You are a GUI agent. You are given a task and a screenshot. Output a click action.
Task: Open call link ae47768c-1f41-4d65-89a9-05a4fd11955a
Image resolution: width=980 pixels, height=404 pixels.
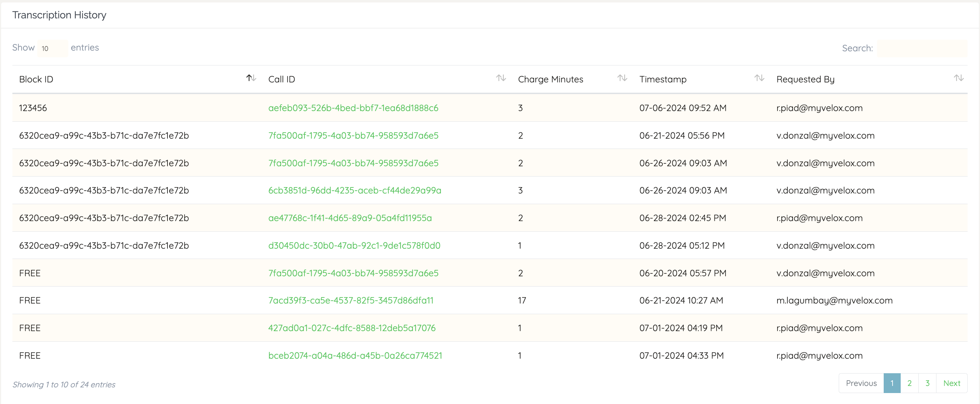(x=349, y=218)
